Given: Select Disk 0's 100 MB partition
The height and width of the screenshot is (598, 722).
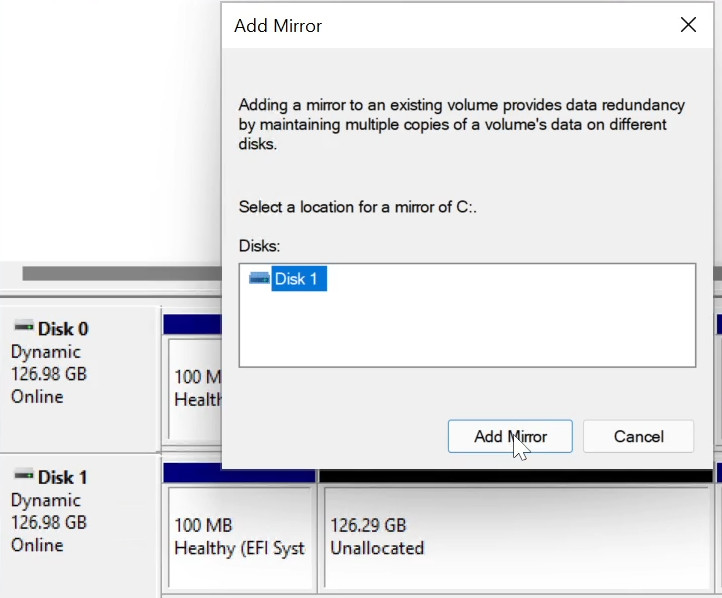Looking at the screenshot, I should [193, 388].
